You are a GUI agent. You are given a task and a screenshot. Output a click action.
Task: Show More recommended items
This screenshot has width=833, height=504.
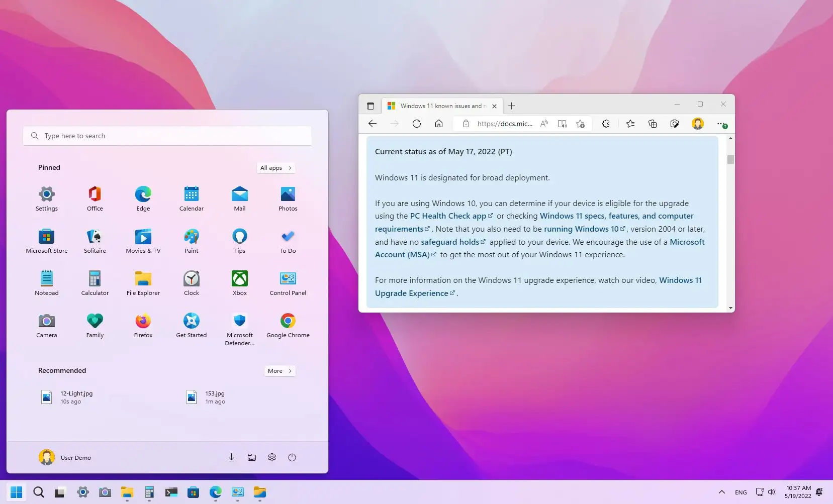point(279,370)
